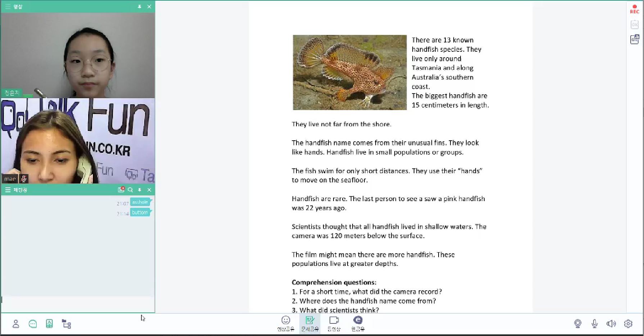Open the participants list icon
Image resolution: width=644 pixels, height=336 pixels.
(x=16, y=324)
